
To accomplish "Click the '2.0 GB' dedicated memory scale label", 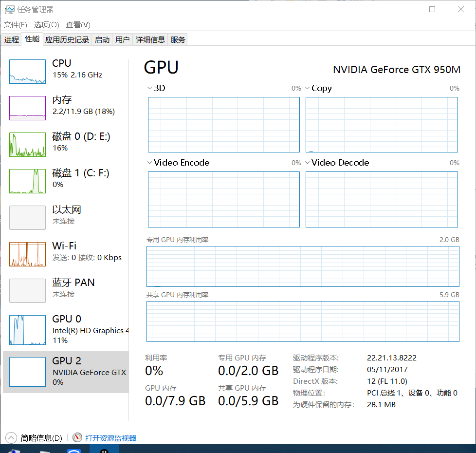I will tap(449, 240).
